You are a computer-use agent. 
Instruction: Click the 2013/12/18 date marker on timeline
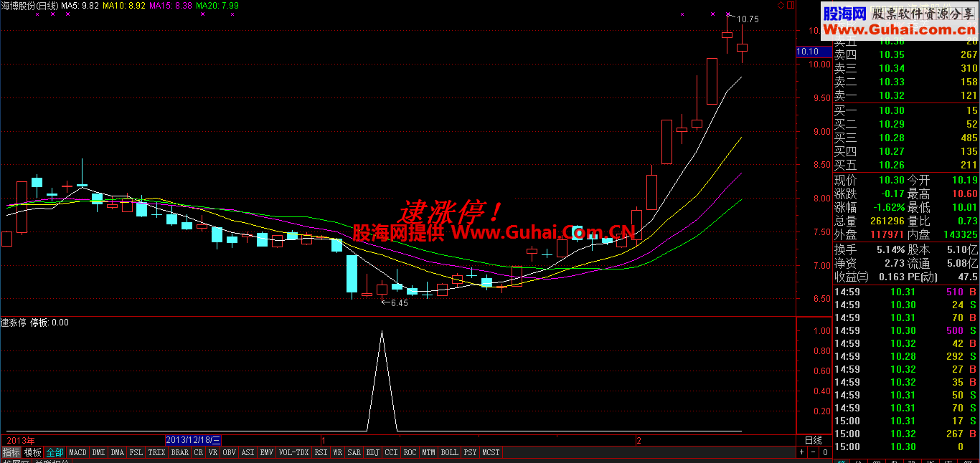pos(194,440)
